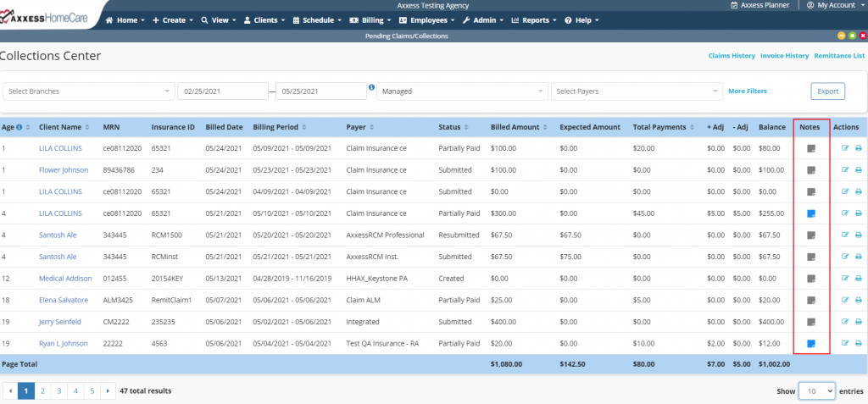Go to page 5 of results
868x404 pixels.
[x=92, y=390]
